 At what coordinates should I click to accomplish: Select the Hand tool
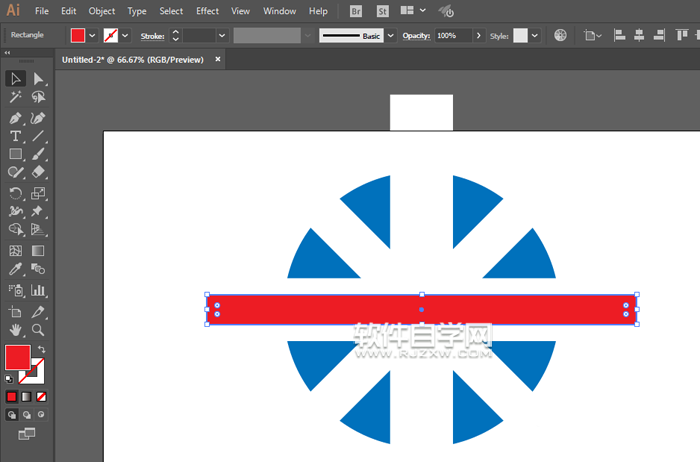(x=16, y=329)
